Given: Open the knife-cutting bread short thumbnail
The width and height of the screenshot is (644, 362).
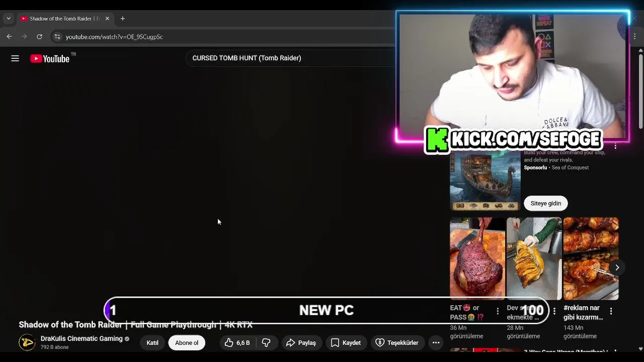Looking at the screenshot, I should (x=534, y=258).
